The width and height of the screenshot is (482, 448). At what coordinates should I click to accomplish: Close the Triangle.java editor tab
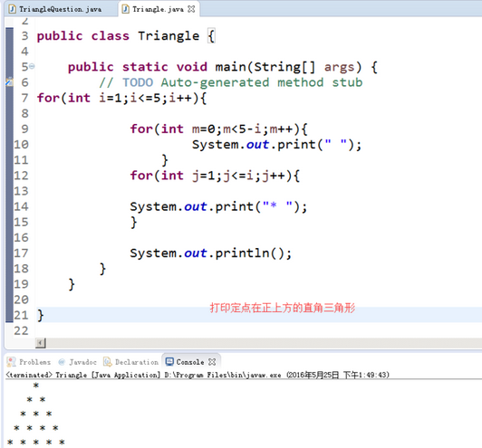[191, 9]
